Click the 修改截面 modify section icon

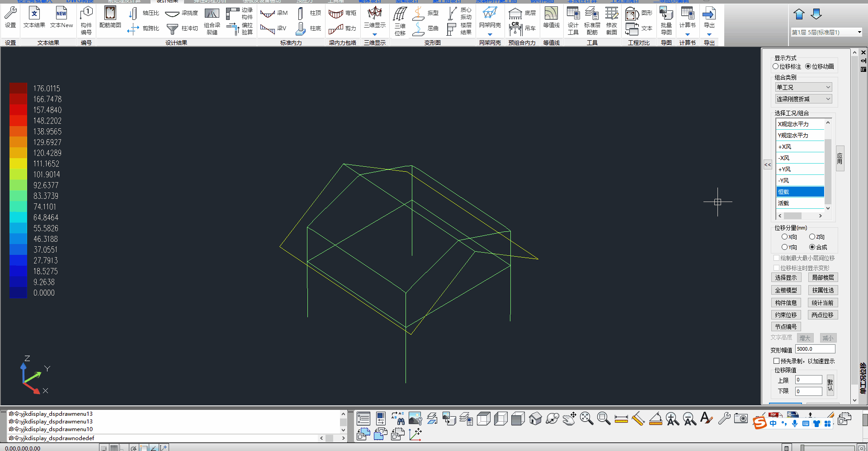click(x=612, y=20)
